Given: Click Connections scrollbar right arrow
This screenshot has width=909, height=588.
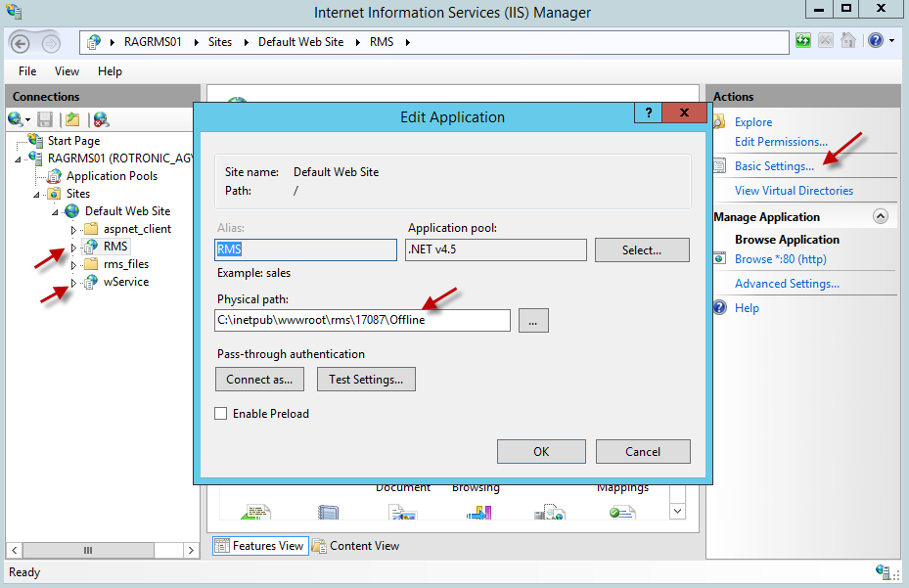Looking at the screenshot, I should coord(191,550).
